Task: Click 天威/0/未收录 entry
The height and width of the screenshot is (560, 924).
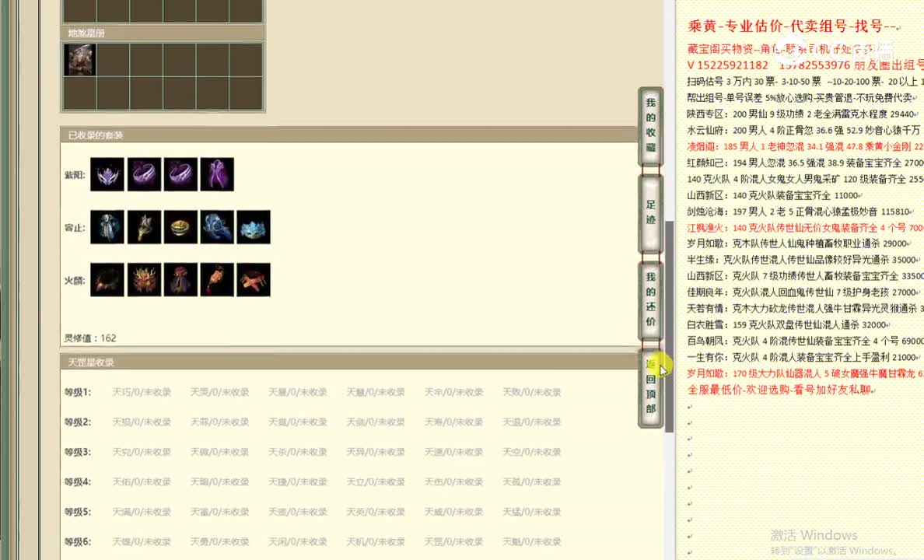Action: (453, 512)
